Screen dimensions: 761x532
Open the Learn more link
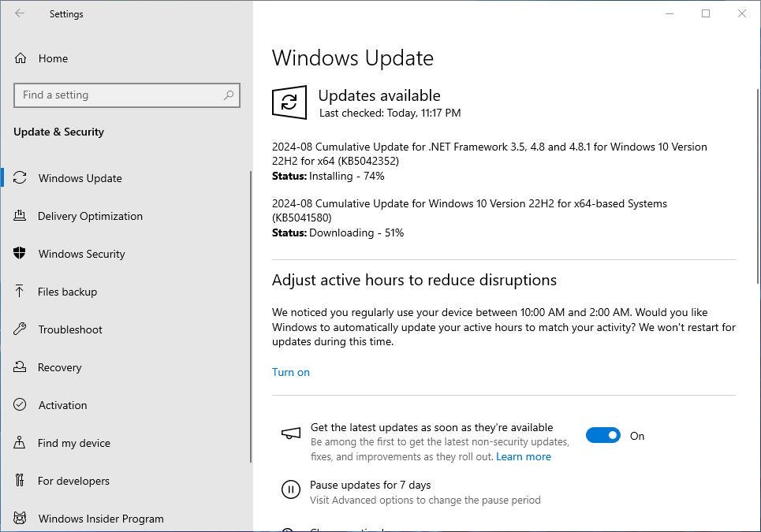pyautogui.click(x=524, y=456)
